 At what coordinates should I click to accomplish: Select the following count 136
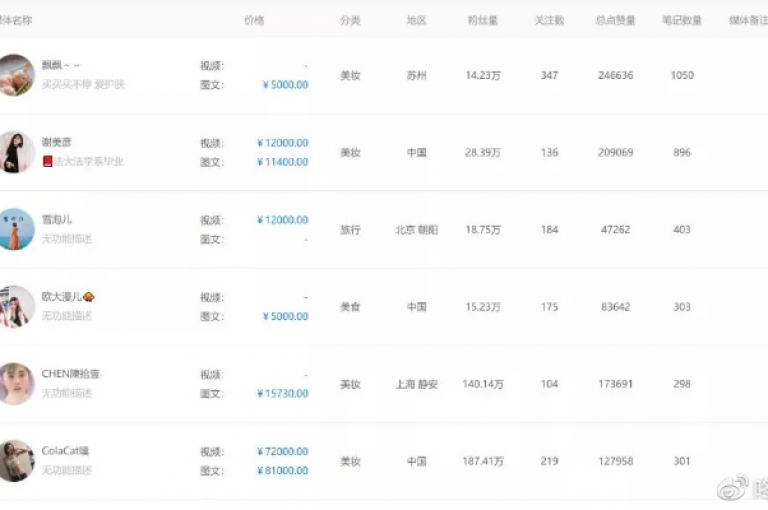click(x=549, y=152)
